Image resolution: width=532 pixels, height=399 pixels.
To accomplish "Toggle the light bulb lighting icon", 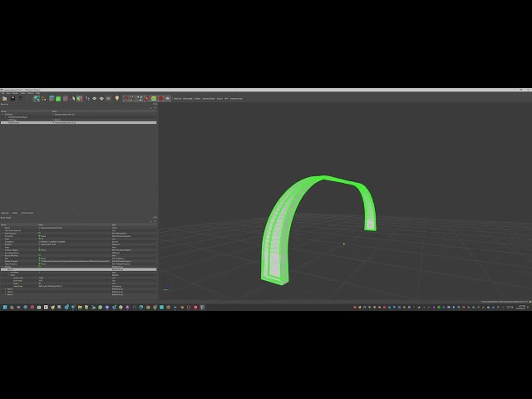I will click(117, 98).
